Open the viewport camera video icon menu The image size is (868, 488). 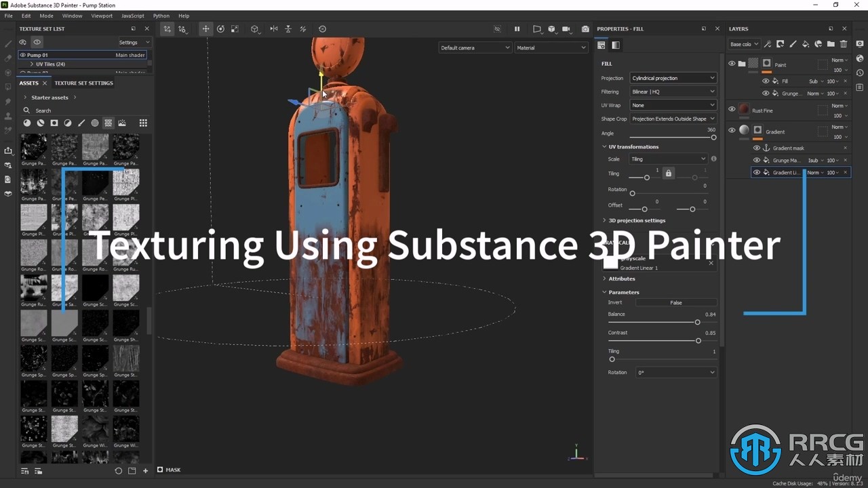point(567,29)
